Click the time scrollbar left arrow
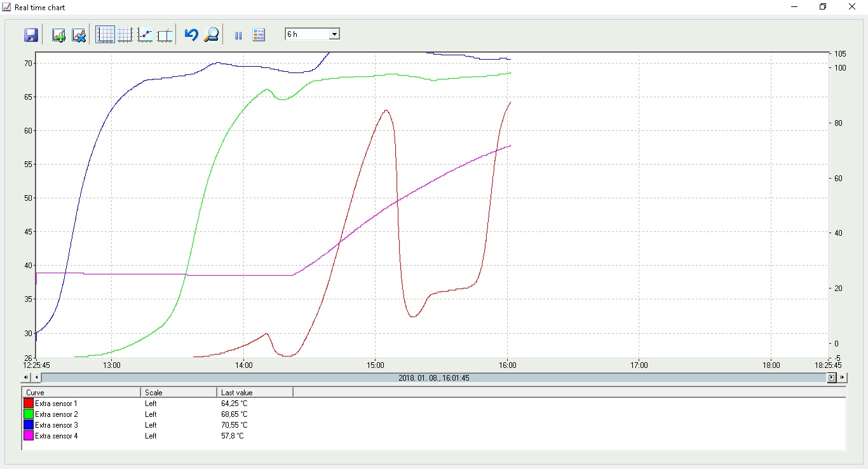 (x=36, y=377)
